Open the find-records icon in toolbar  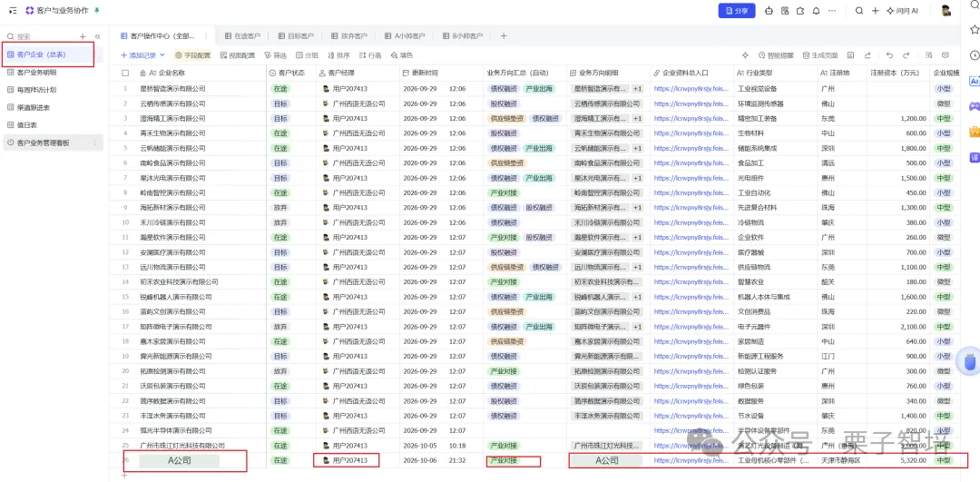coord(929,55)
